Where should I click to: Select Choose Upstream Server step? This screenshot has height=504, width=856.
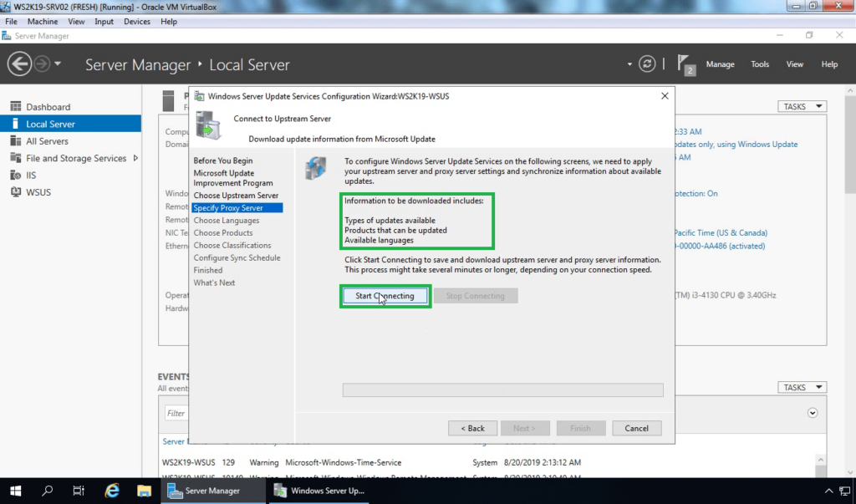coord(236,196)
